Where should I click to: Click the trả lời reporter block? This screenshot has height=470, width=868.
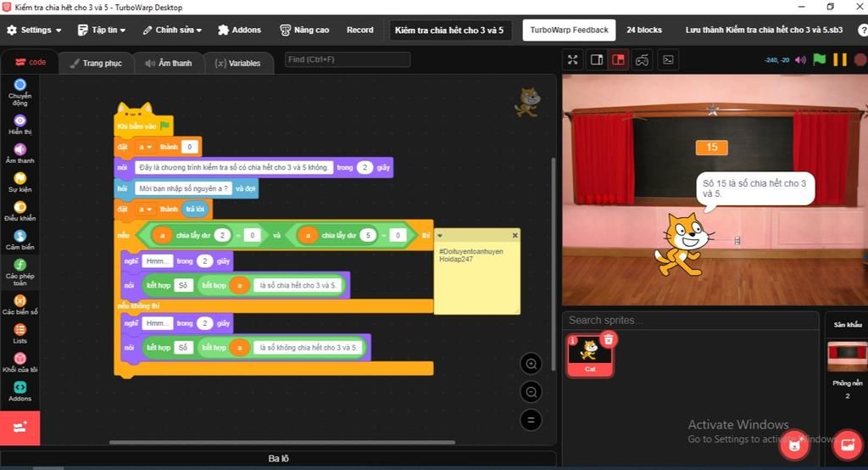tap(195, 209)
